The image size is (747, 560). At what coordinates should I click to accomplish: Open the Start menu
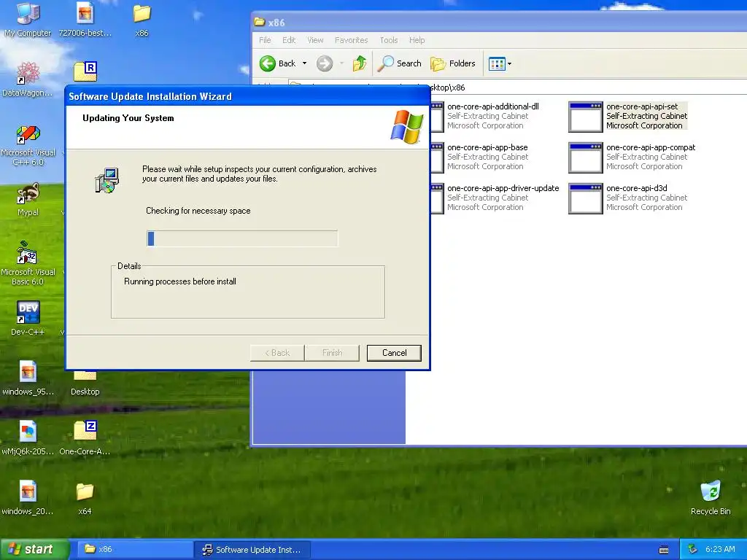pos(34,549)
